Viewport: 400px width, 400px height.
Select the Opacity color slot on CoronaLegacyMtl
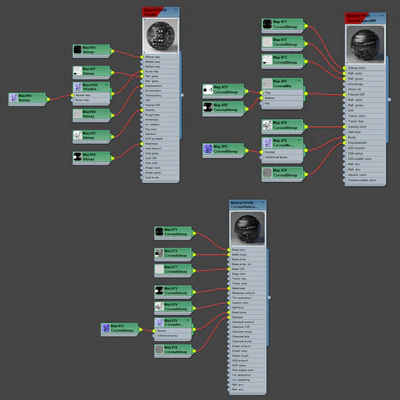[x=365, y=127]
